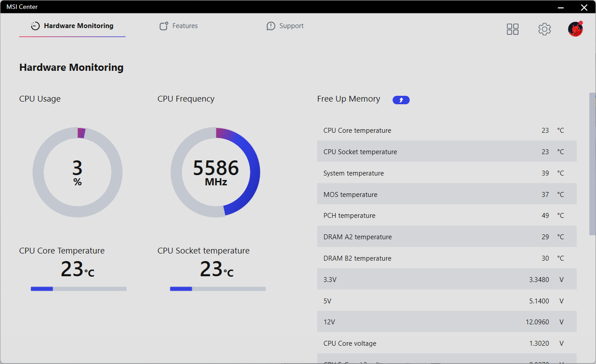Click the Support exclamation icon

coord(270,25)
